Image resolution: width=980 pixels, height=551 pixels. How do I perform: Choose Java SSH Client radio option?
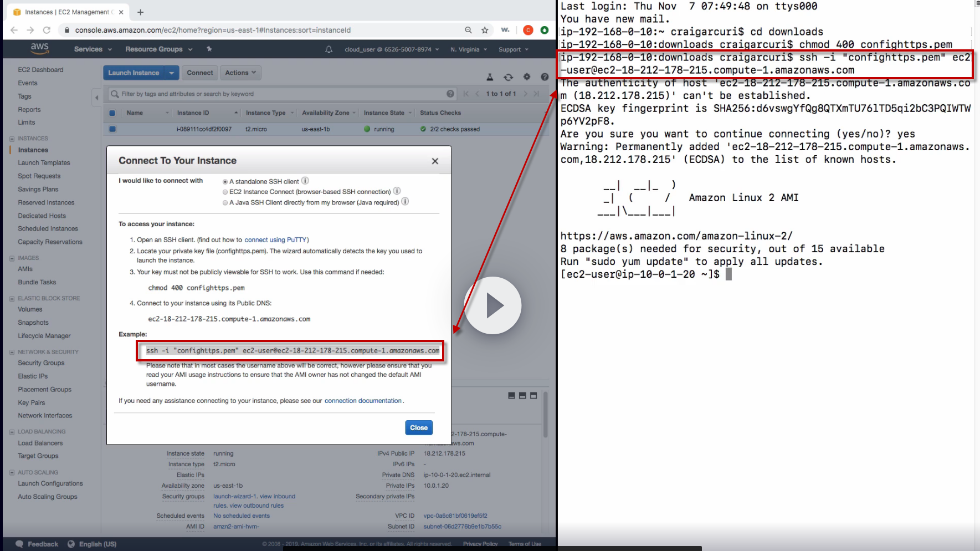click(225, 203)
